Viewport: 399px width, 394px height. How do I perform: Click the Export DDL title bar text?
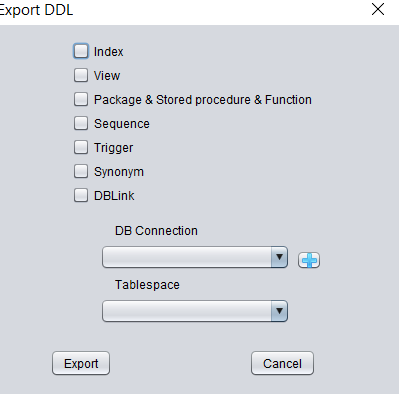pyautogui.click(x=36, y=10)
